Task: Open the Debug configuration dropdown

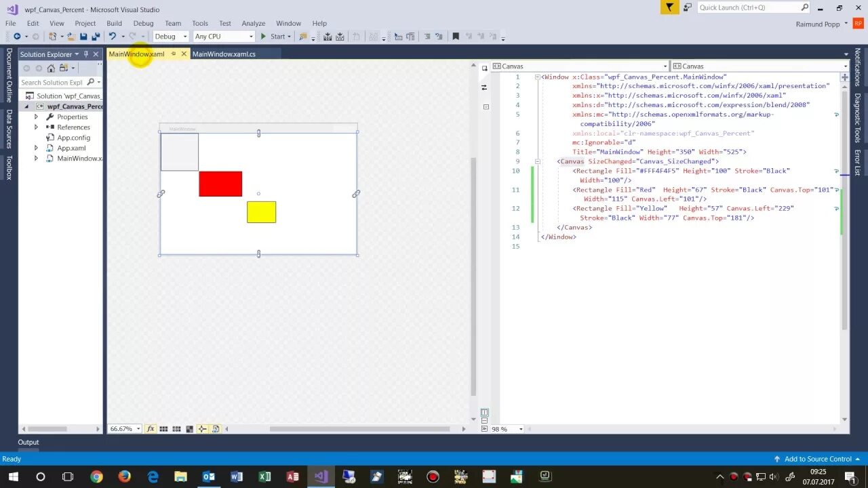Action: (170, 37)
